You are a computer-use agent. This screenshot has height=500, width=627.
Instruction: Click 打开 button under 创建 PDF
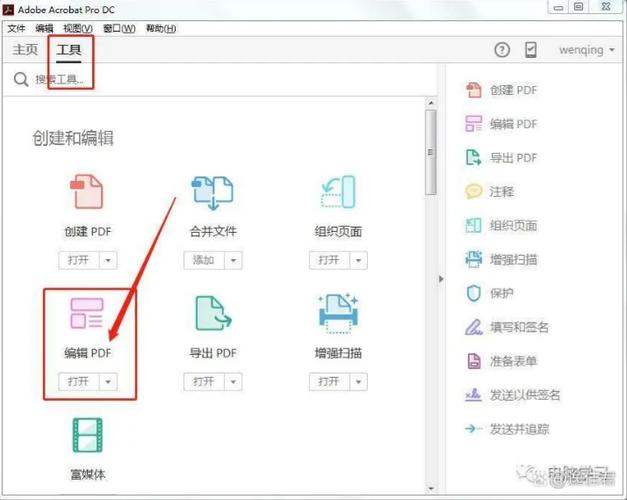tap(79, 260)
